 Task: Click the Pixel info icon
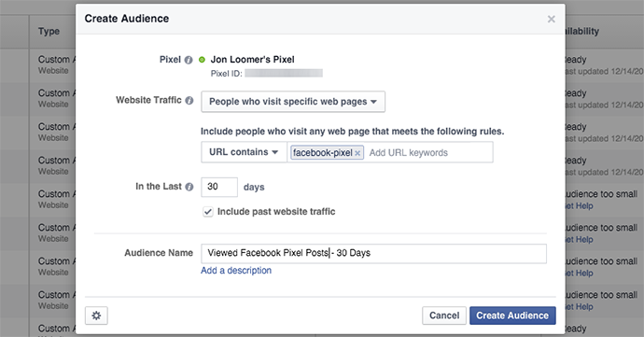189,60
